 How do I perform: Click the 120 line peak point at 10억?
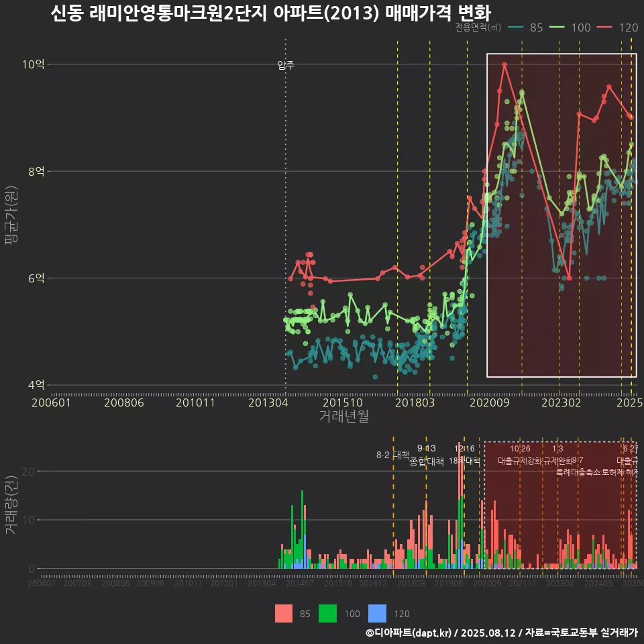tap(504, 64)
